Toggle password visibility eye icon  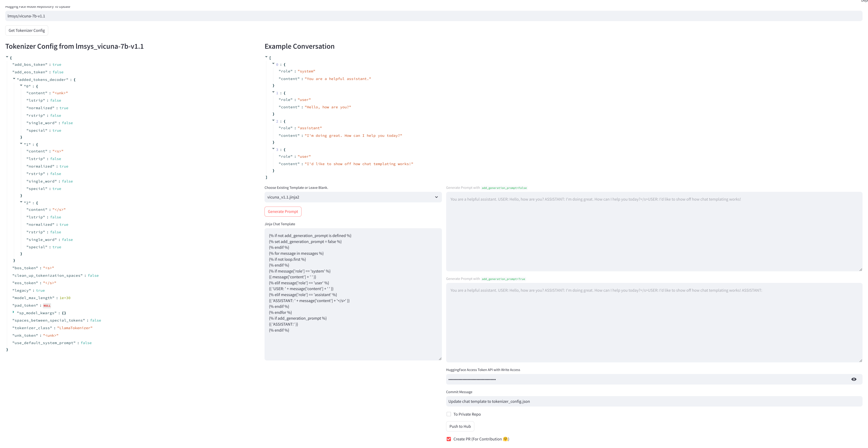pos(854,379)
